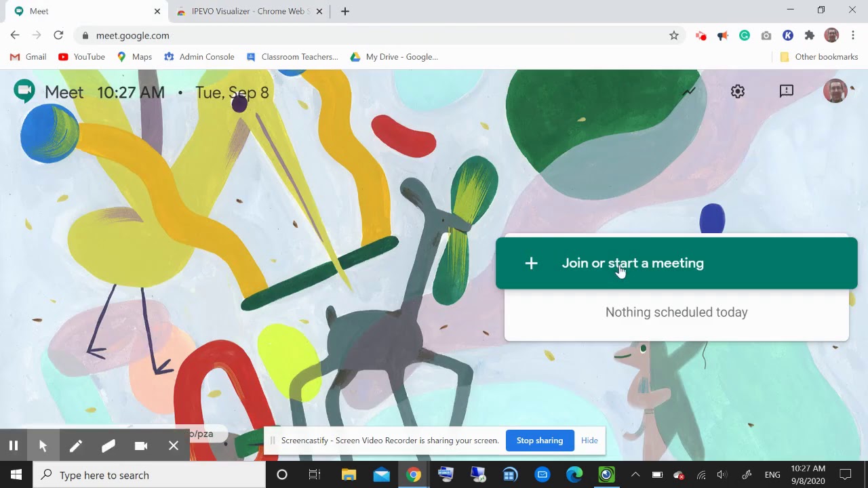Open the Chrome profile avatar
The height and width of the screenshot is (488, 868).
coord(831,35)
